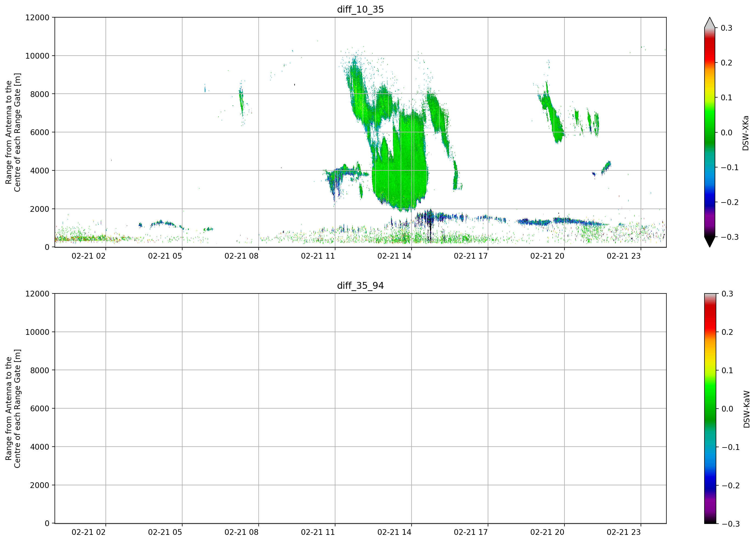Click the DSW-KaW rainbow colorbar
Image resolution: width=756 pixels, height=542 pixels.
[x=710, y=409]
